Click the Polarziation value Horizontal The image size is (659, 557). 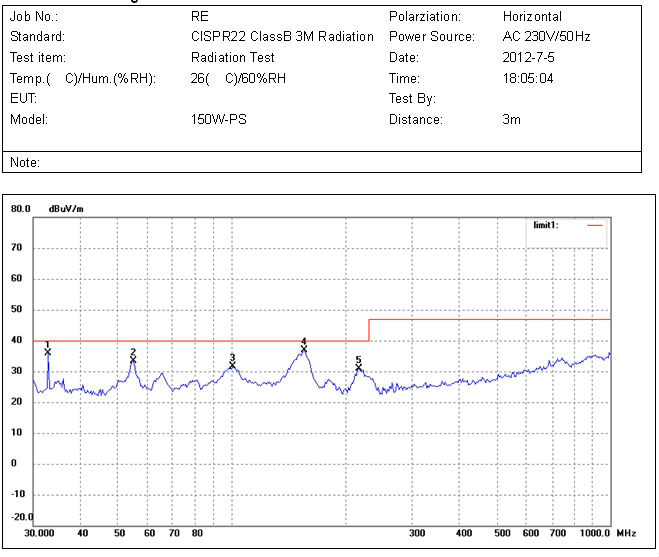(x=532, y=16)
